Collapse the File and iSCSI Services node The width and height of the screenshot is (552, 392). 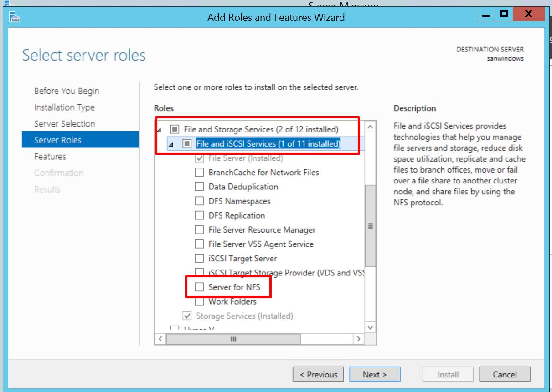tap(172, 144)
